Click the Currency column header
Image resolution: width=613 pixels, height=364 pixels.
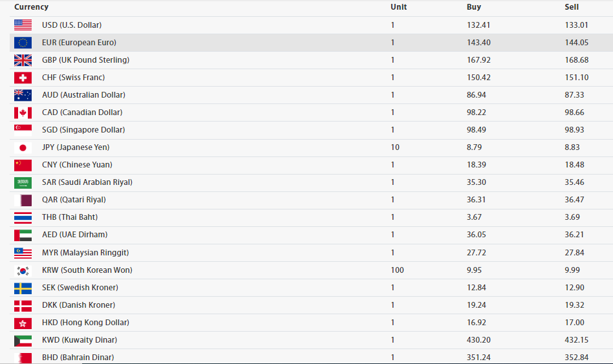[x=31, y=7]
